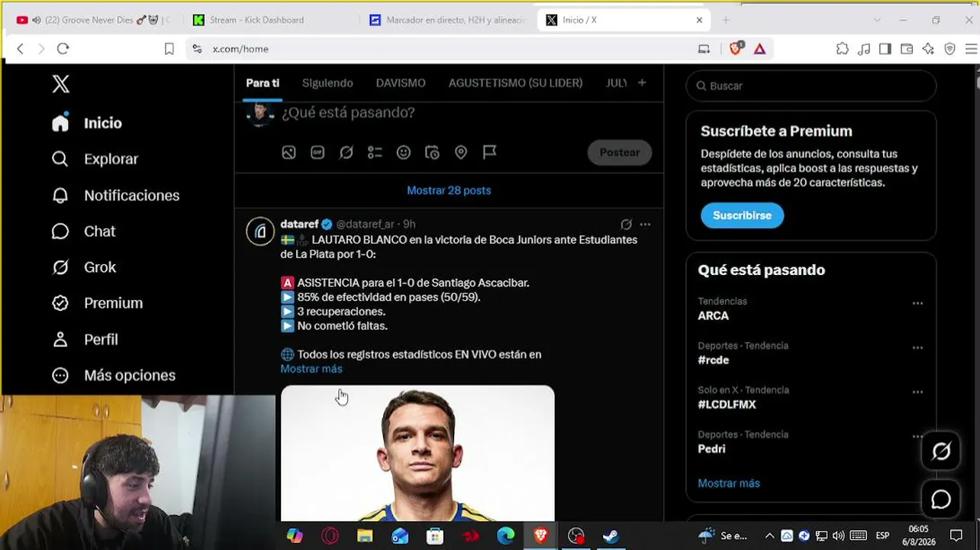Enhance the post with Grok composer icon
The height and width of the screenshot is (550, 980).
pos(347,153)
